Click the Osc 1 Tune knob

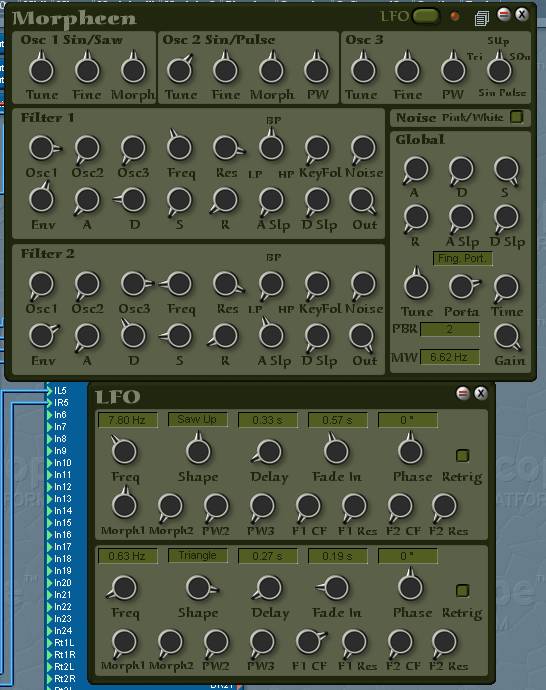pyautogui.click(x=41, y=70)
